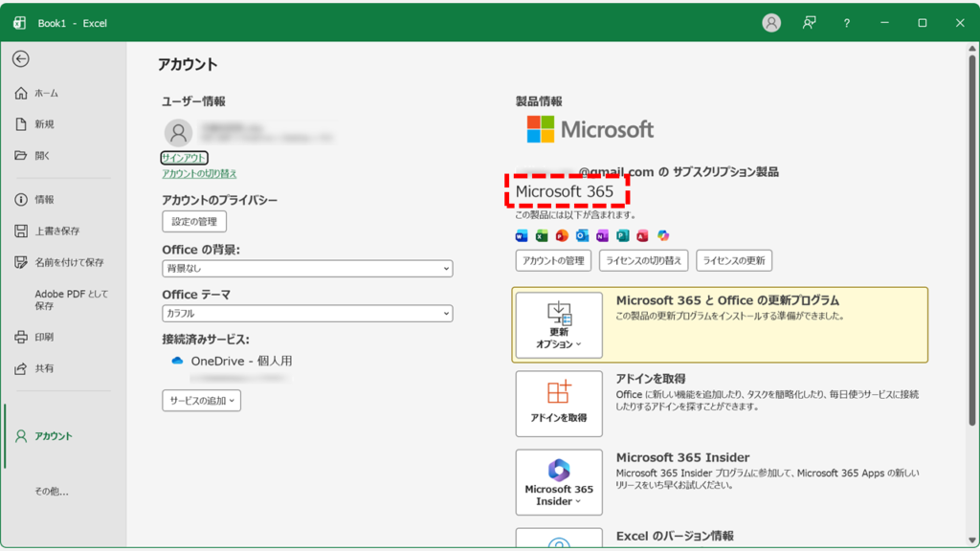Open the Office テーマ dropdown
This screenshot has width=980, height=551.
(x=307, y=314)
